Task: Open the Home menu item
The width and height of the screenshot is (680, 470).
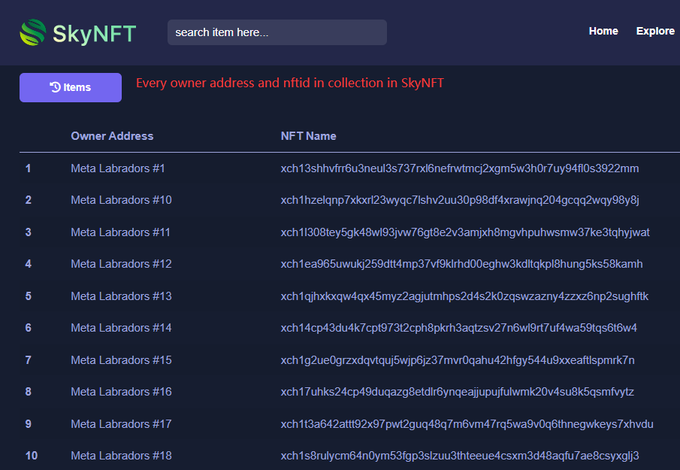Action: [x=603, y=31]
